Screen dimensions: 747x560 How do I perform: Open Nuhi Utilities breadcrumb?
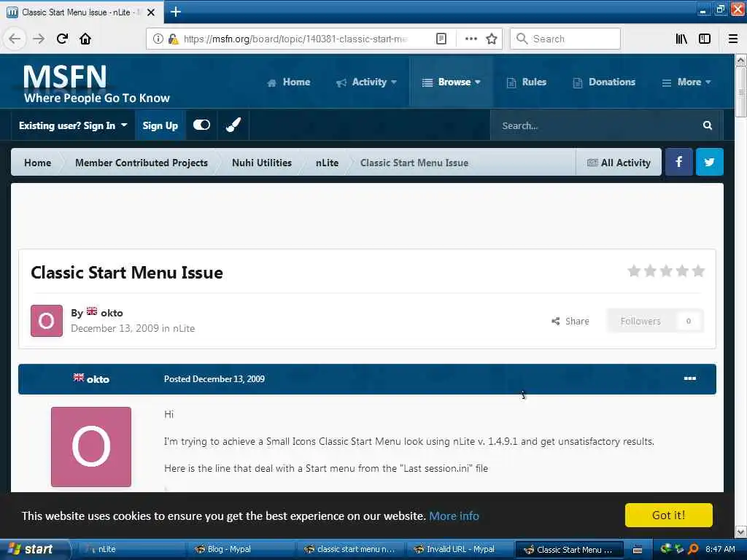point(262,163)
